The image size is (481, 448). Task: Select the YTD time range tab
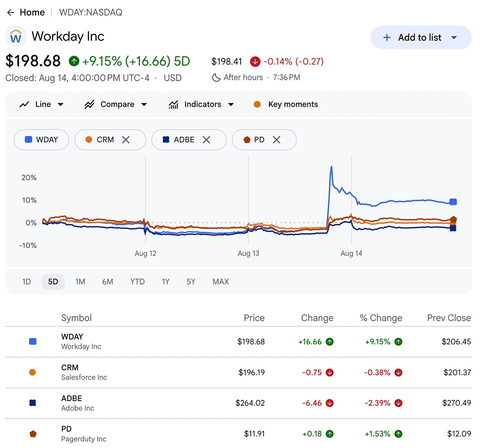137,282
